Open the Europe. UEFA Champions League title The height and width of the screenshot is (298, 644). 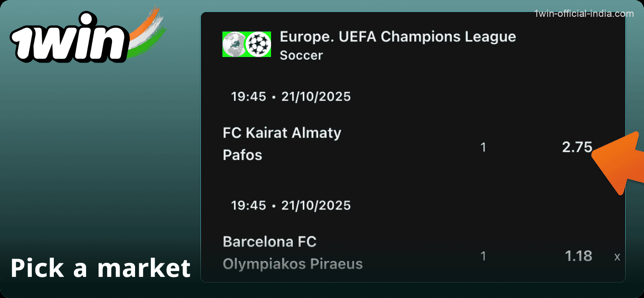(397, 37)
